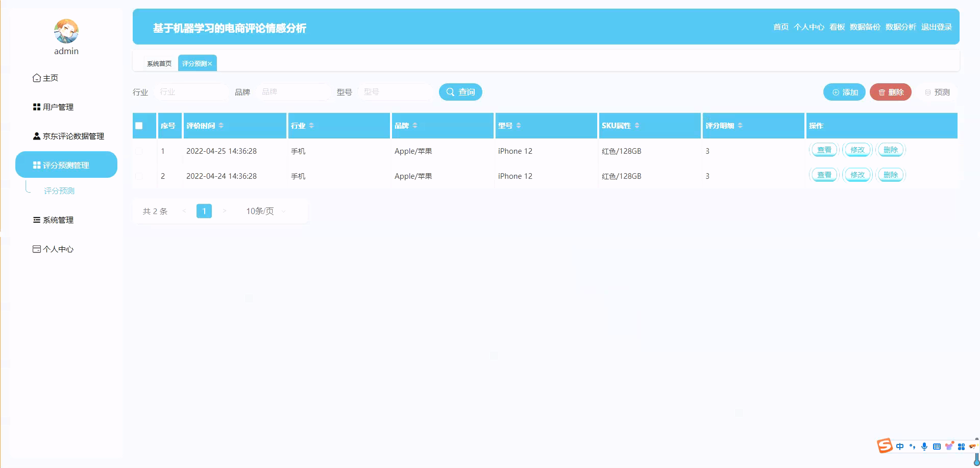The image size is (980, 468).
Task: Focus the 行业 search input
Action: pyautogui.click(x=192, y=92)
